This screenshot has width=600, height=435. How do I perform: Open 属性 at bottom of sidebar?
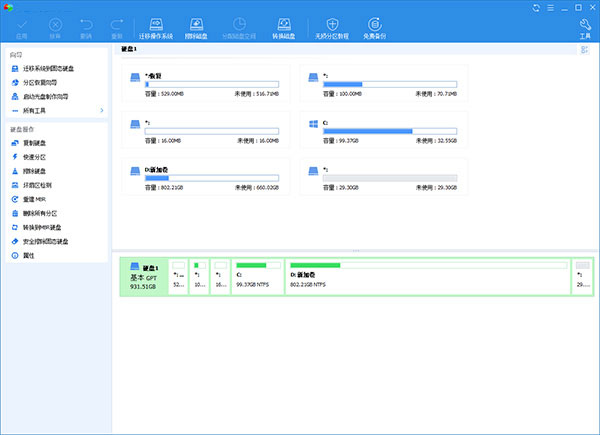[x=29, y=255]
